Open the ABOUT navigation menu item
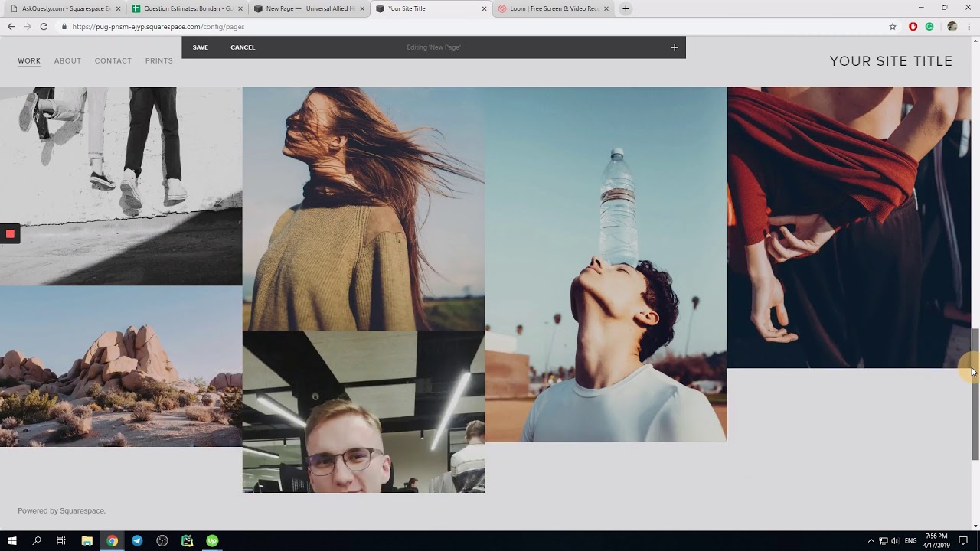This screenshot has width=980, height=551. point(67,61)
